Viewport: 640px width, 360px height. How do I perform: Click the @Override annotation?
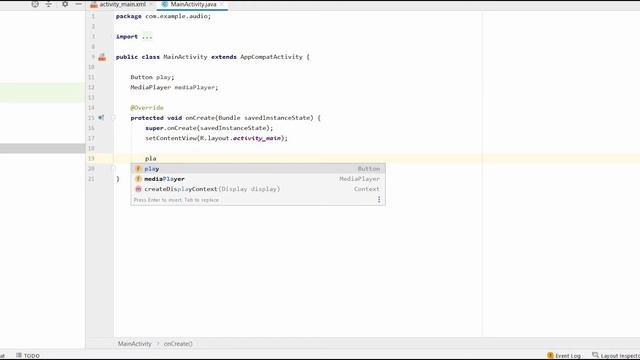pyautogui.click(x=147, y=108)
